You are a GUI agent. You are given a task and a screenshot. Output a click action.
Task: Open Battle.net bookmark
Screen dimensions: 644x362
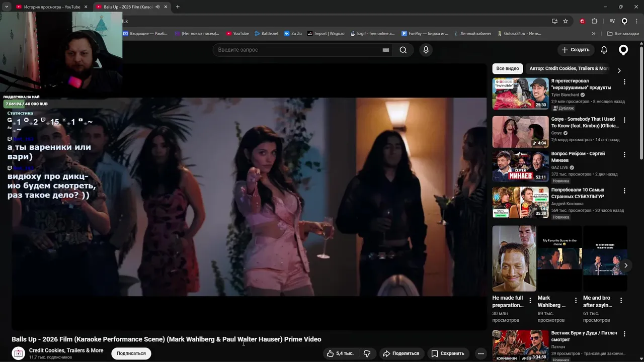(266, 34)
